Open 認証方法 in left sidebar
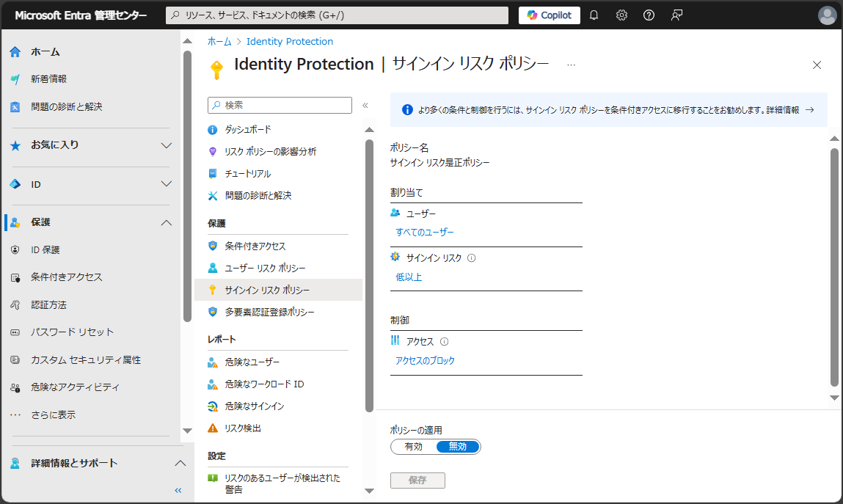This screenshot has height=504, width=843. click(x=48, y=304)
